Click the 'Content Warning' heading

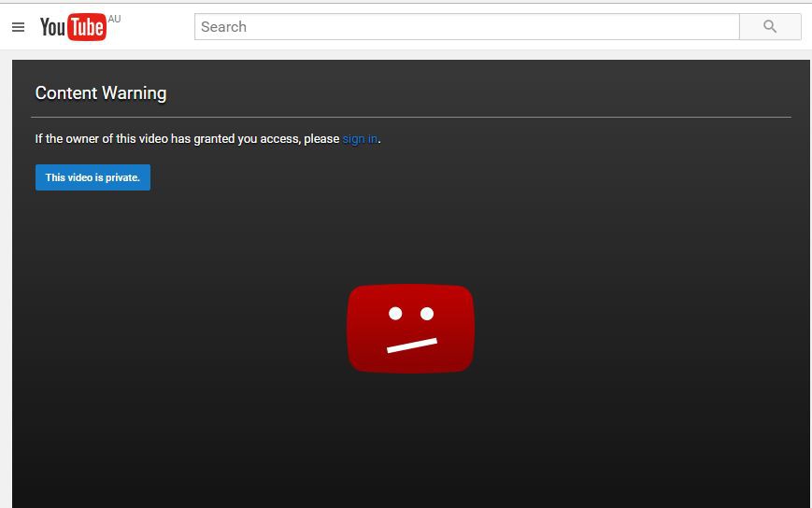[x=101, y=93]
